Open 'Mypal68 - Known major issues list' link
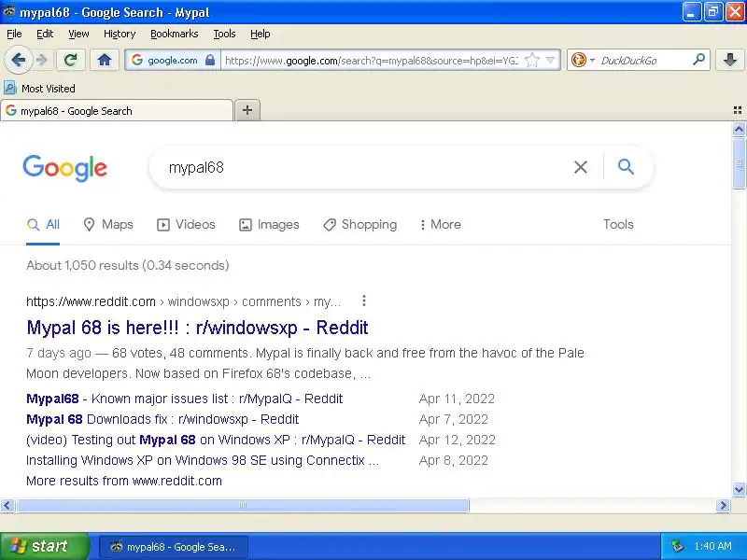 (184, 399)
